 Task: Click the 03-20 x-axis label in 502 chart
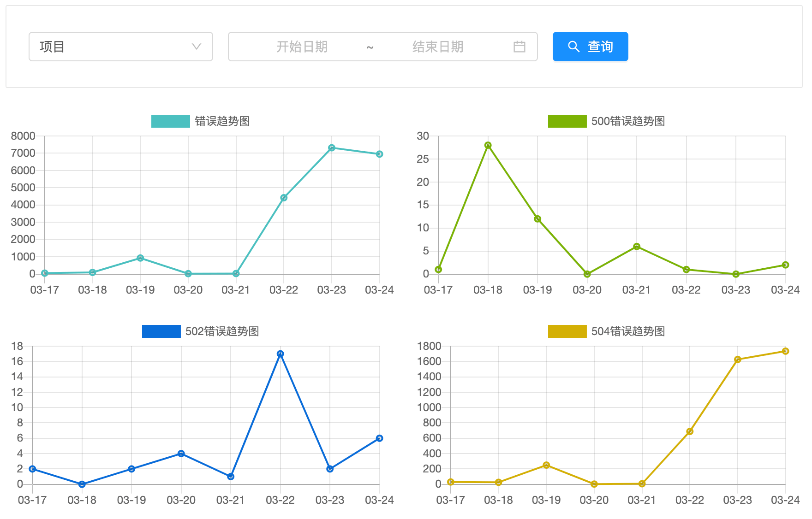pyautogui.click(x=181, y=500)
